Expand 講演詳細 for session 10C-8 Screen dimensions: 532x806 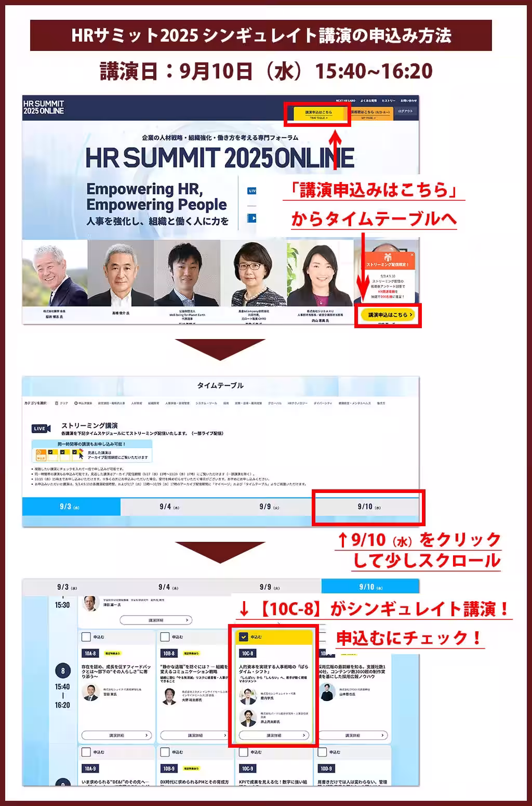[274, 735]
